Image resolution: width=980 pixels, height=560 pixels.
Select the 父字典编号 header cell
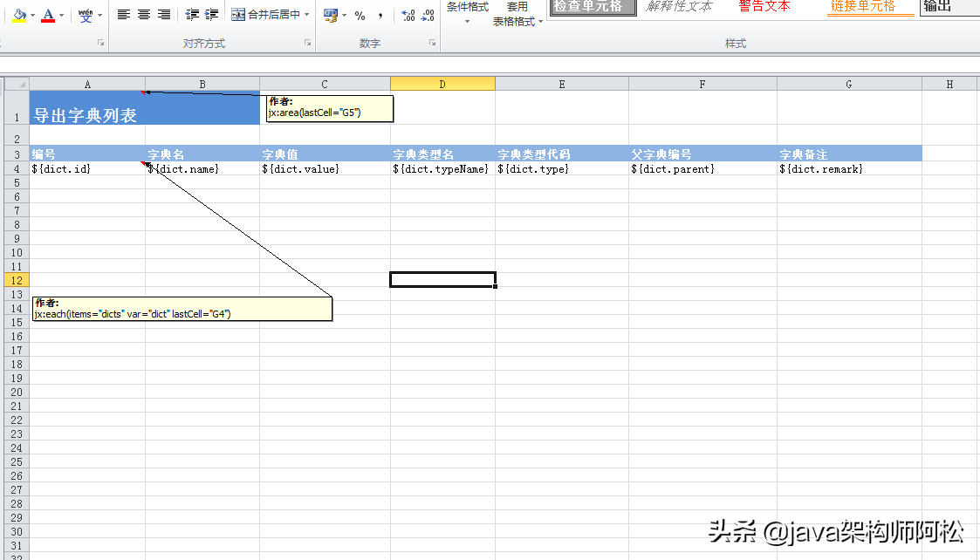click(702, 154)
